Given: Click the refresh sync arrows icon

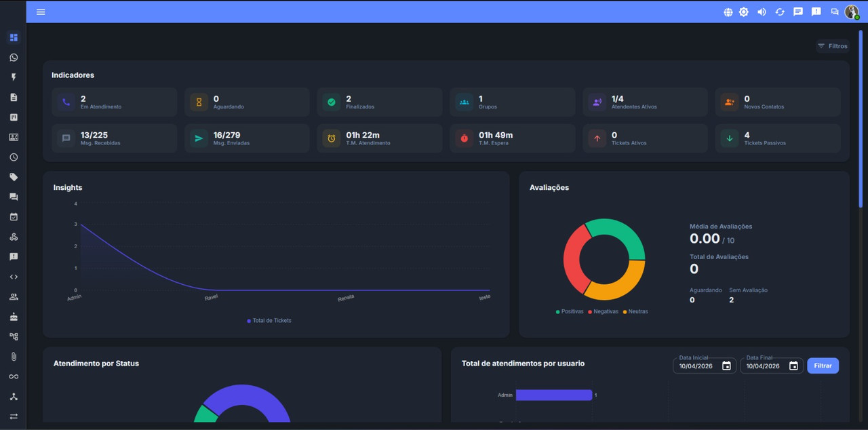Looking at the screenshot, I should click(780, 12).
